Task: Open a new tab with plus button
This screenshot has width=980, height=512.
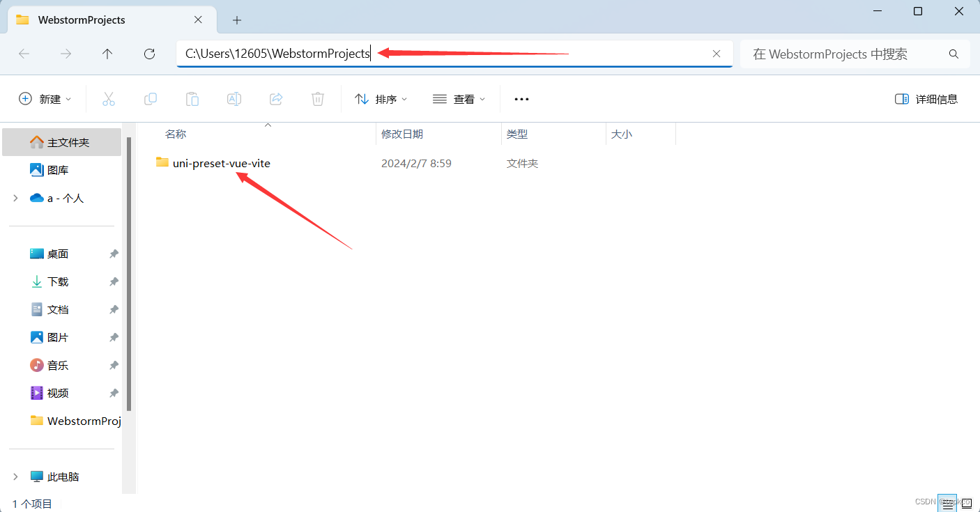Action: pyautogui.click(x=237, y=20)
